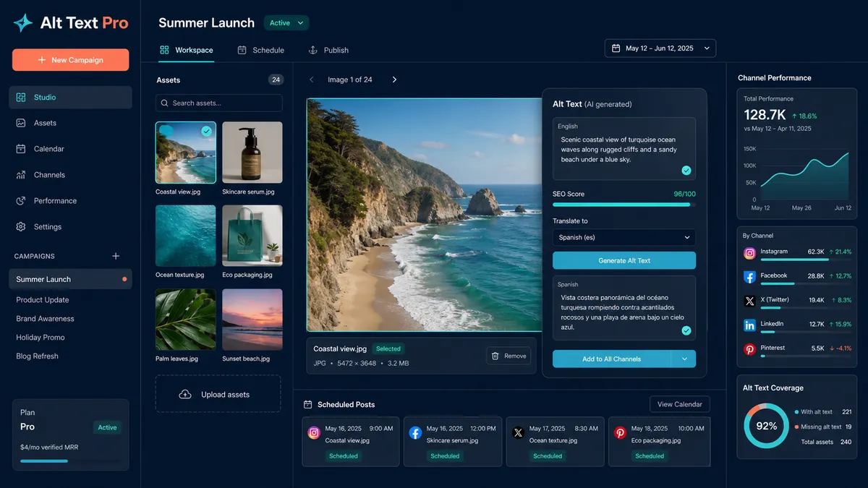868x488 pixels.
Task: Click the Instagram icon on May 16 9:00 AM post
Action: click(314, 433)
